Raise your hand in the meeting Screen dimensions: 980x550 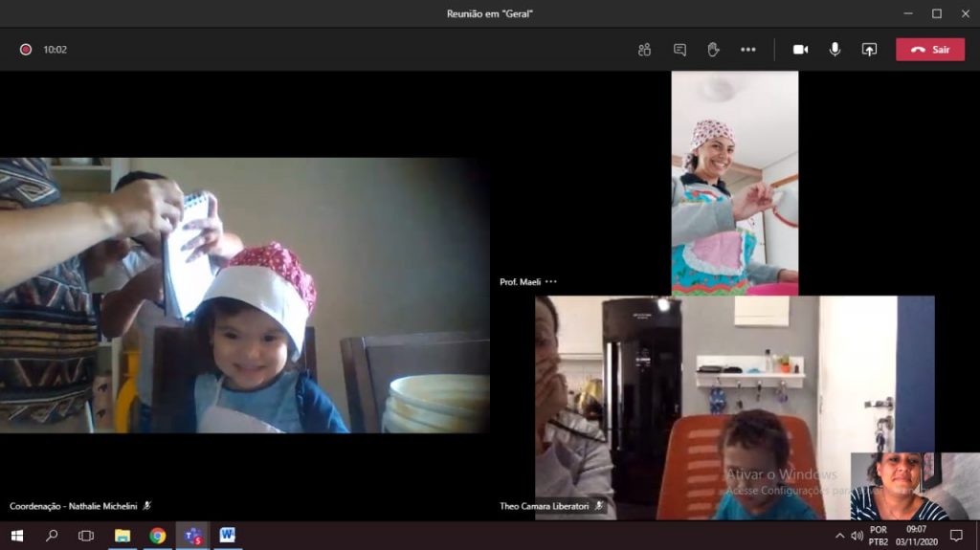coord(713,50)
